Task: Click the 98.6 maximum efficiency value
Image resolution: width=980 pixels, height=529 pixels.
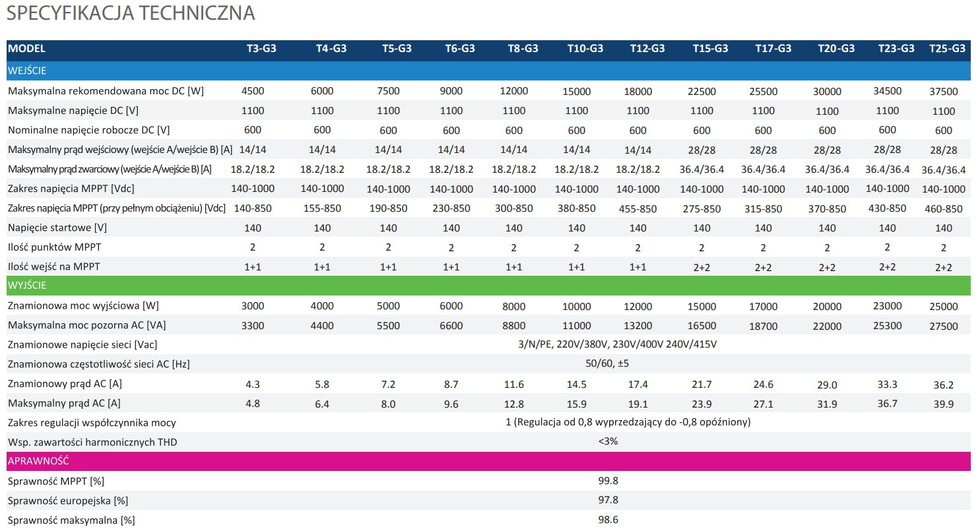Action: coord(608,520)
